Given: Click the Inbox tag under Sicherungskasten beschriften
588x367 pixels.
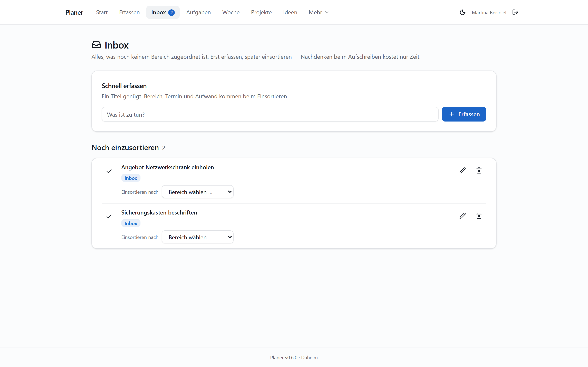Looking at the screenshot, I should point(131,223).
